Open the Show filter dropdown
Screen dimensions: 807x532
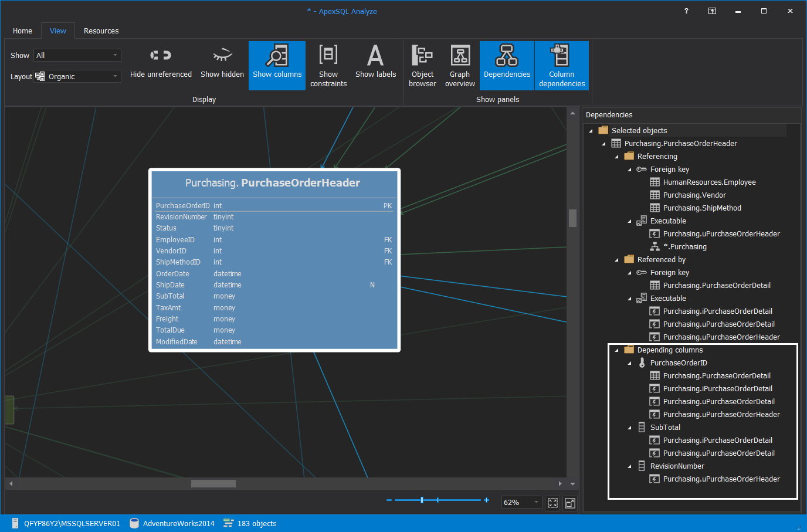77,55
